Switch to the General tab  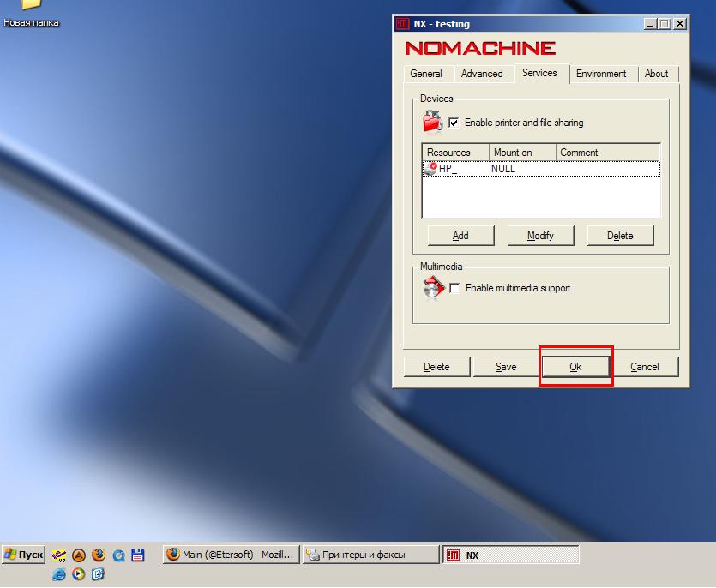(426, 74)
